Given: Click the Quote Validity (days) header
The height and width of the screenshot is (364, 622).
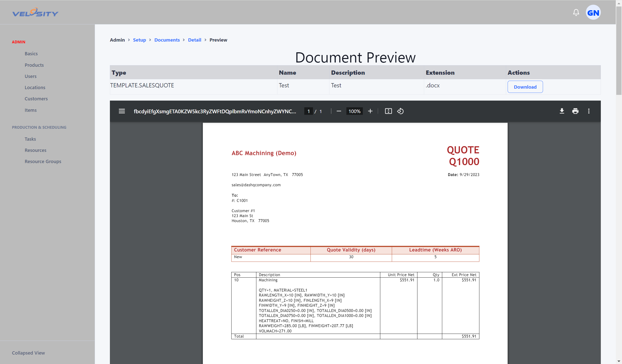Looking at the screenshot, I should point(351,250).
